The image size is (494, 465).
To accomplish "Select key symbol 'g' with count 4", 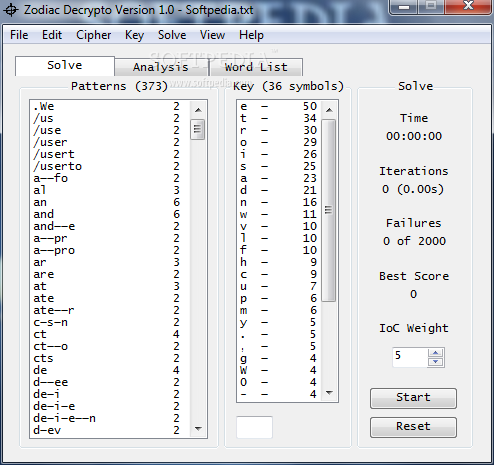I will 279,358.
